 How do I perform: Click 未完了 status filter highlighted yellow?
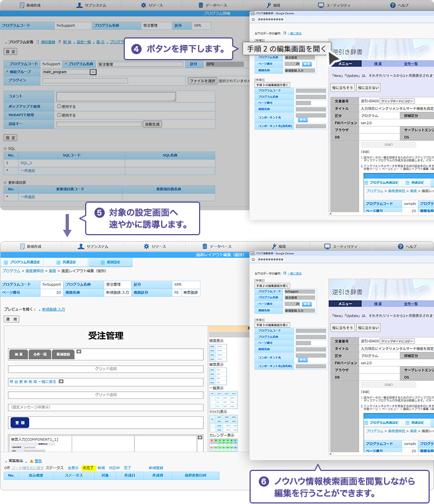coord(88,468)
